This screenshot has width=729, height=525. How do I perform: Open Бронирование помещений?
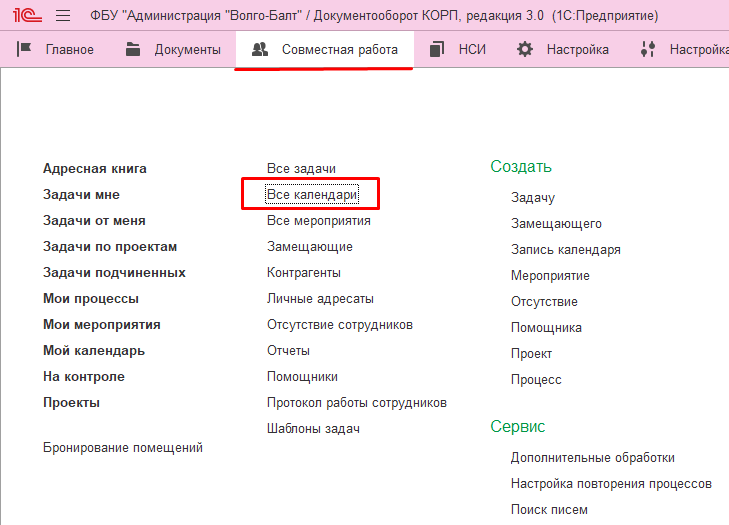click(123, 448)
